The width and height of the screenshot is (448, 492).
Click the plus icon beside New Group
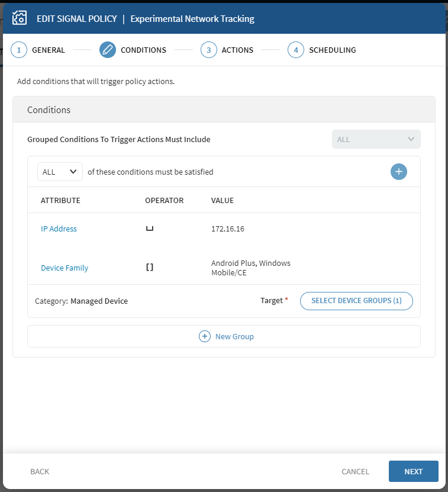coord(205,336)
